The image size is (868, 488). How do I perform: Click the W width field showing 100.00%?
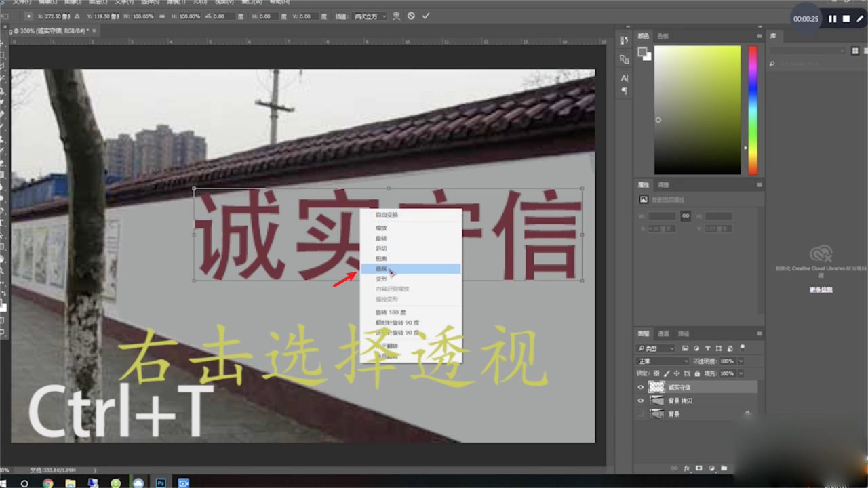point(143,16)
